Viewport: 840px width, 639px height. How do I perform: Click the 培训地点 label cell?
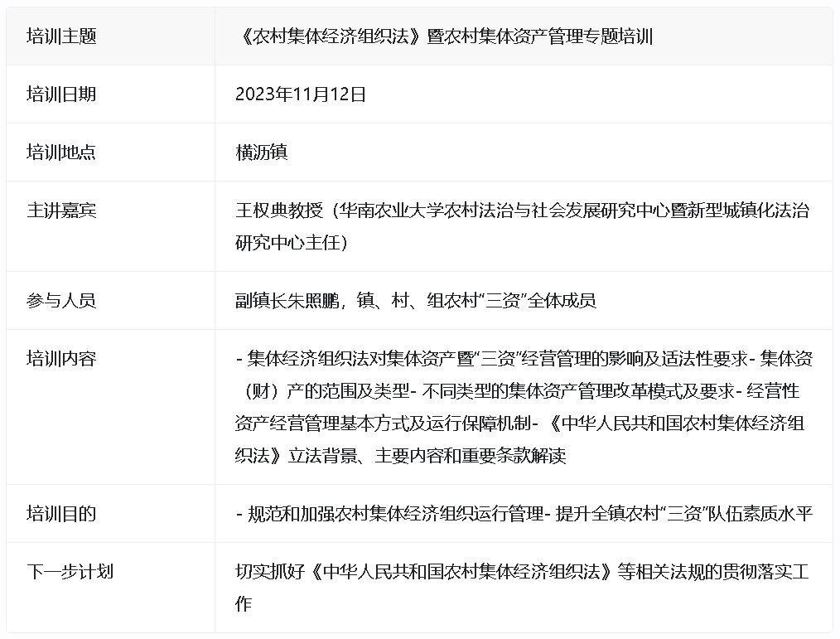pos(61,152)
